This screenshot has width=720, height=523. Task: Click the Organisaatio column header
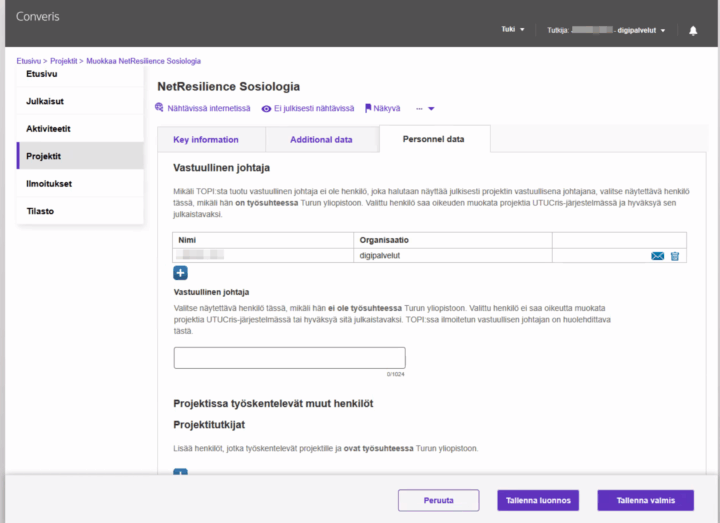coord(453,240)
